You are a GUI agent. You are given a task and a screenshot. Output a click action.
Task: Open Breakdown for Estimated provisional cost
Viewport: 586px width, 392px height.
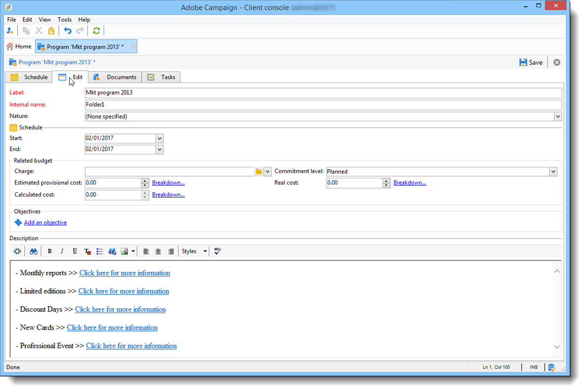pos(168,182)
